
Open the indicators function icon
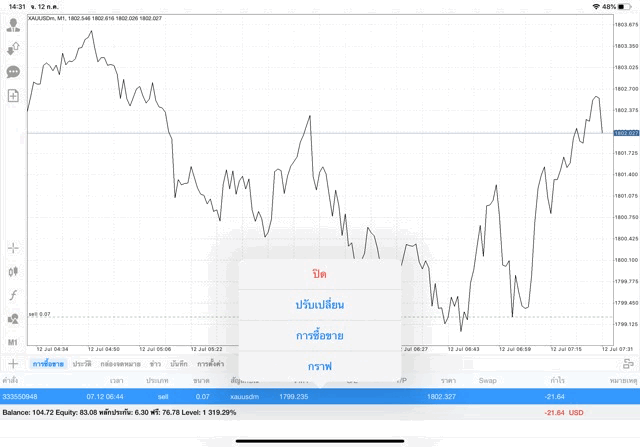(14, 295)
